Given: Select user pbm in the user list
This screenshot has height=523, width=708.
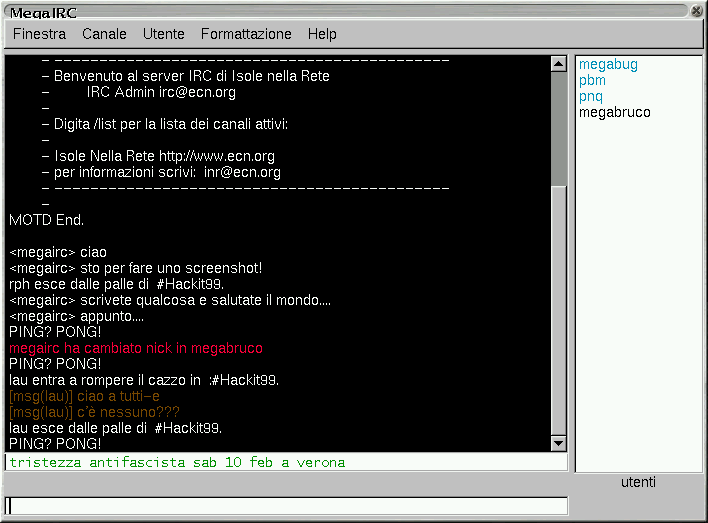Looking at the screenshot, I should (592, 80).
